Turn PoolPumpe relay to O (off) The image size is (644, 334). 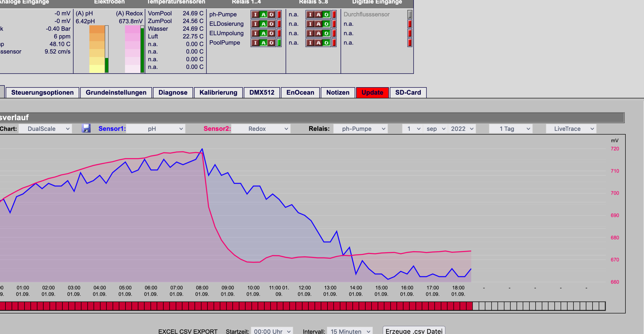click(x=271, y=43)
